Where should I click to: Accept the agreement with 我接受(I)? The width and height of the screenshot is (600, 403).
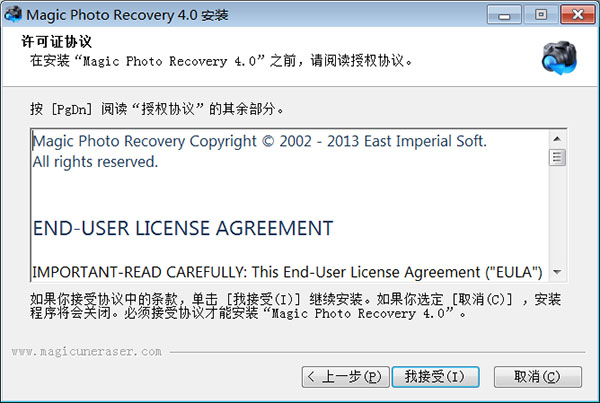point(435,377)
